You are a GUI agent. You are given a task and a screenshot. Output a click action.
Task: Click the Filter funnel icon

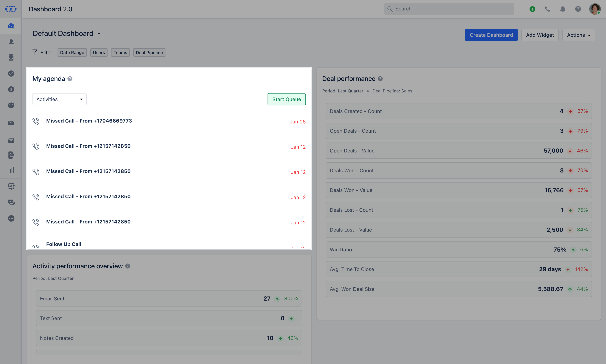[35, 52]
